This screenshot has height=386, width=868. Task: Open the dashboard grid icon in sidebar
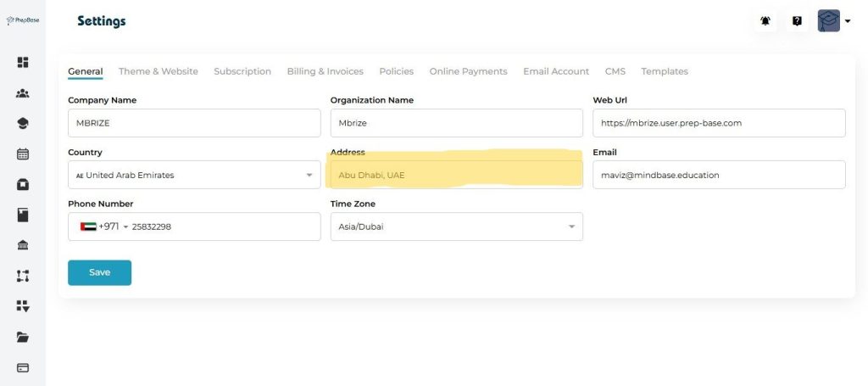[x=23, y=62]
